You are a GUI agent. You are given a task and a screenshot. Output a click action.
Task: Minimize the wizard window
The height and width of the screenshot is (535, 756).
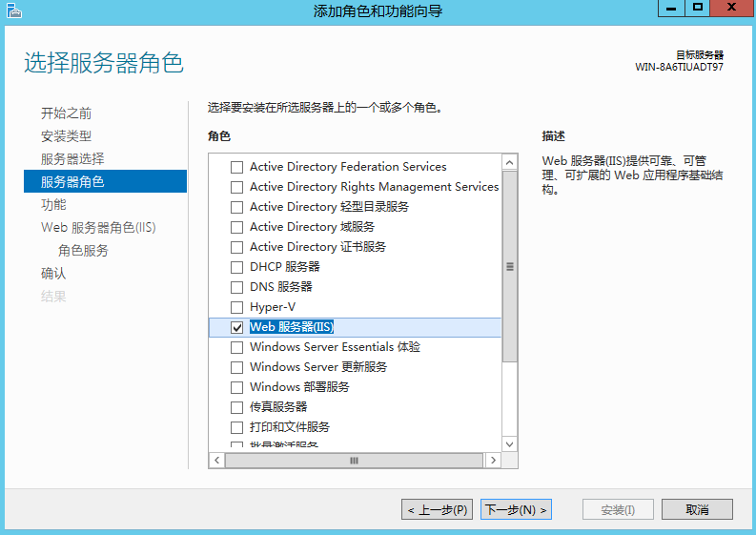[670, 9]
